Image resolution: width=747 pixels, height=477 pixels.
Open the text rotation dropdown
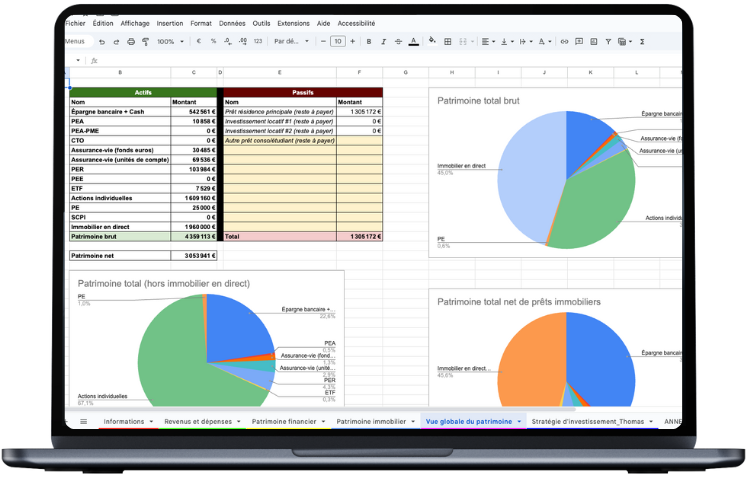coord(545,41)
